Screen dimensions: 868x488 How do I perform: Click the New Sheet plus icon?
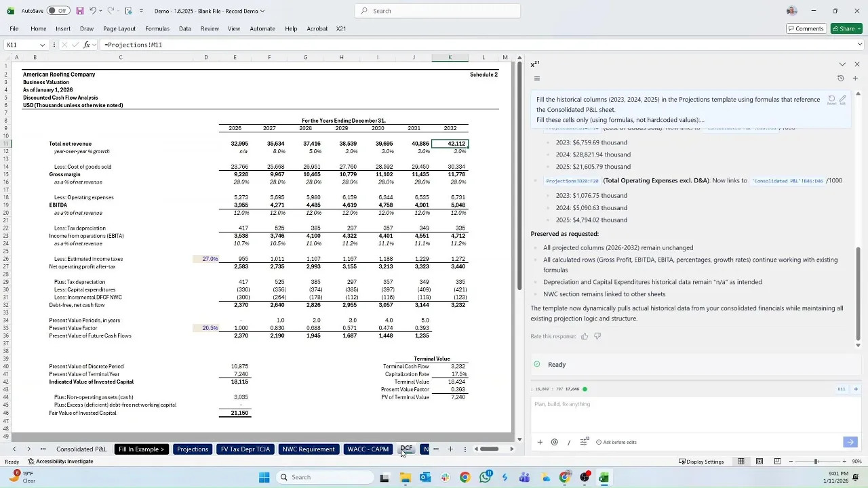(x=450, y=449)
